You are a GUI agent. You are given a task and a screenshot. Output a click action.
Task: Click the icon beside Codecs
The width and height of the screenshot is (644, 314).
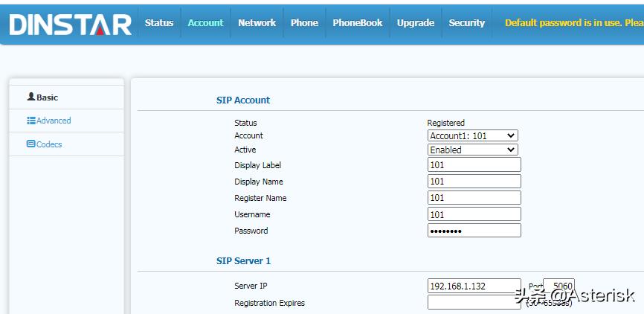coord(30,144)
